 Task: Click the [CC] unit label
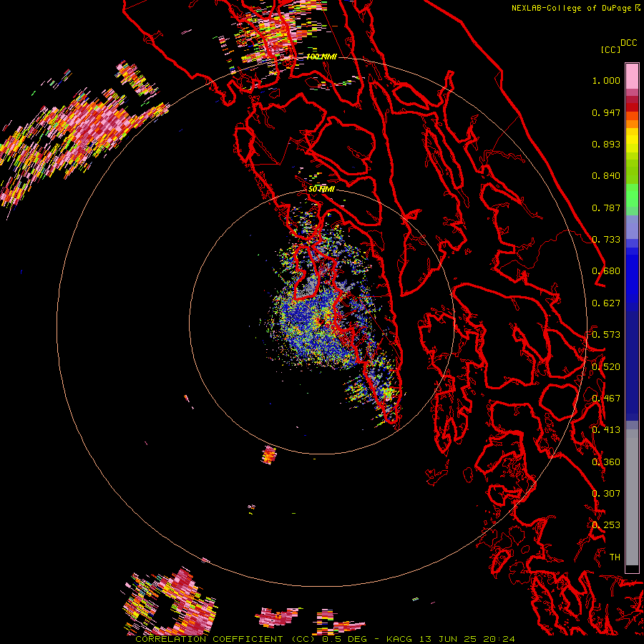click(610, 49)
